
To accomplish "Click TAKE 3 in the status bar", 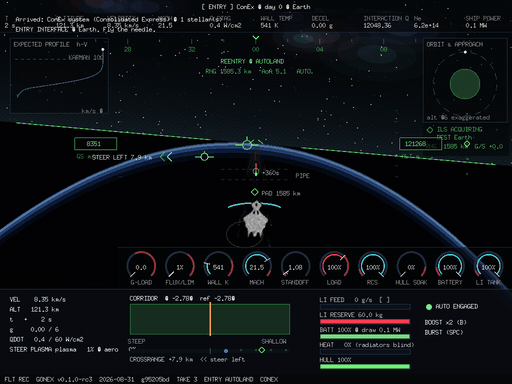I will (187, 379).
